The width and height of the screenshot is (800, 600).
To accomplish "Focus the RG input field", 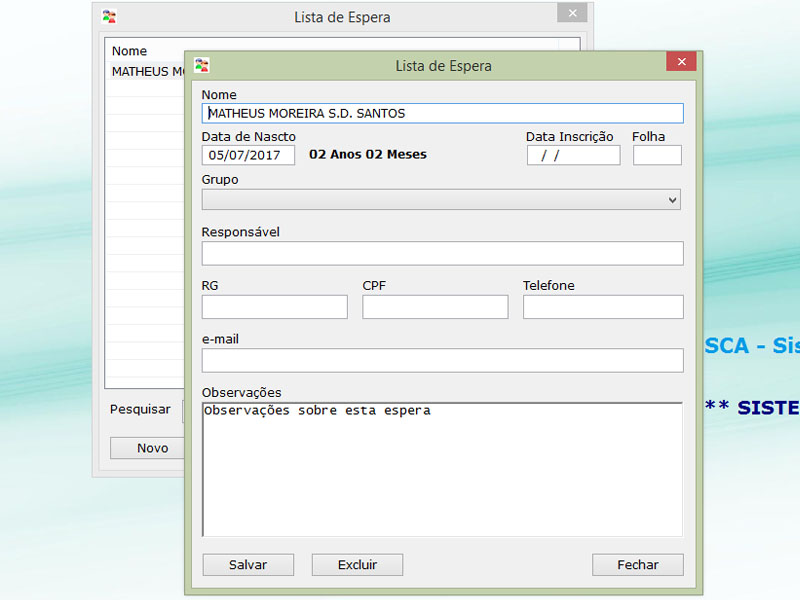I will tap(274, 307).
